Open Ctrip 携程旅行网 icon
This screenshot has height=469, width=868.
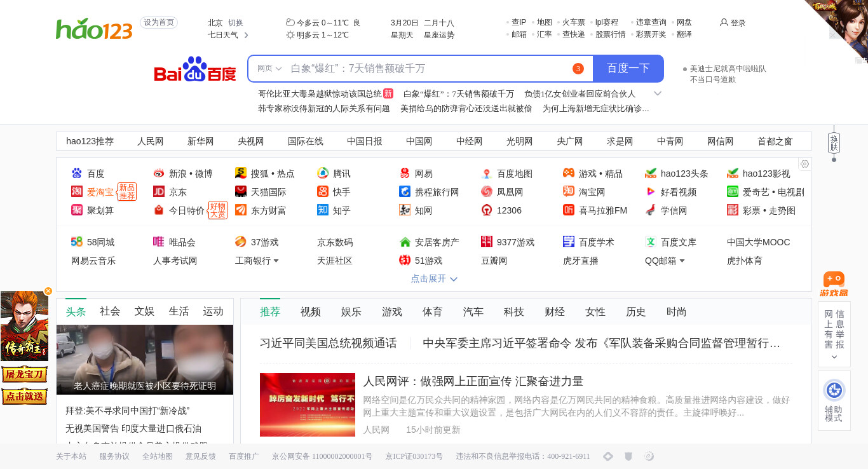click(x=405, y=192)
